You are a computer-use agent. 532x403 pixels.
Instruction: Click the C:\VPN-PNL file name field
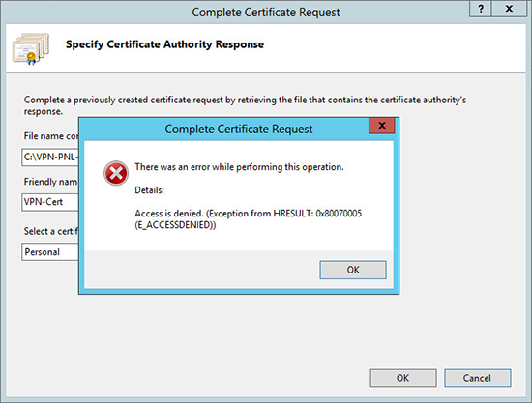click(50, 158)
